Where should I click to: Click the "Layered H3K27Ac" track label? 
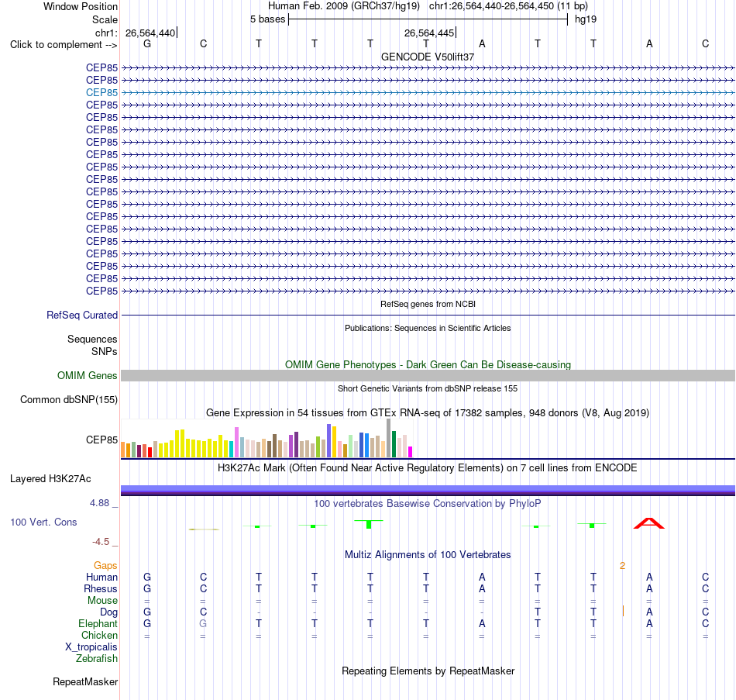(50, 479)
